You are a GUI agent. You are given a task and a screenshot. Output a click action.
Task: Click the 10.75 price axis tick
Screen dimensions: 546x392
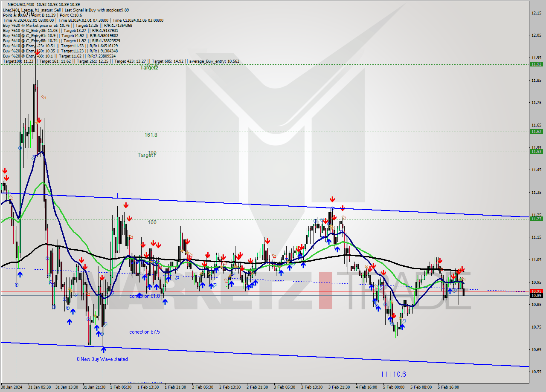(536, 327)
